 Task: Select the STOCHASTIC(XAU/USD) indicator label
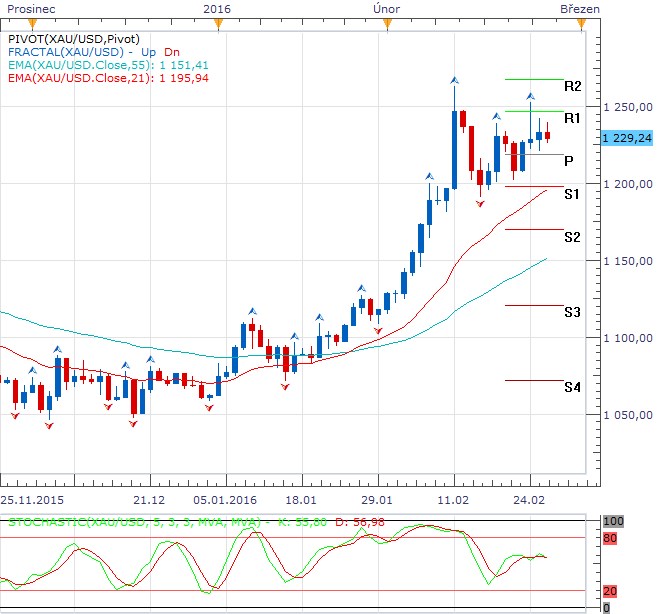pos(133,522)
